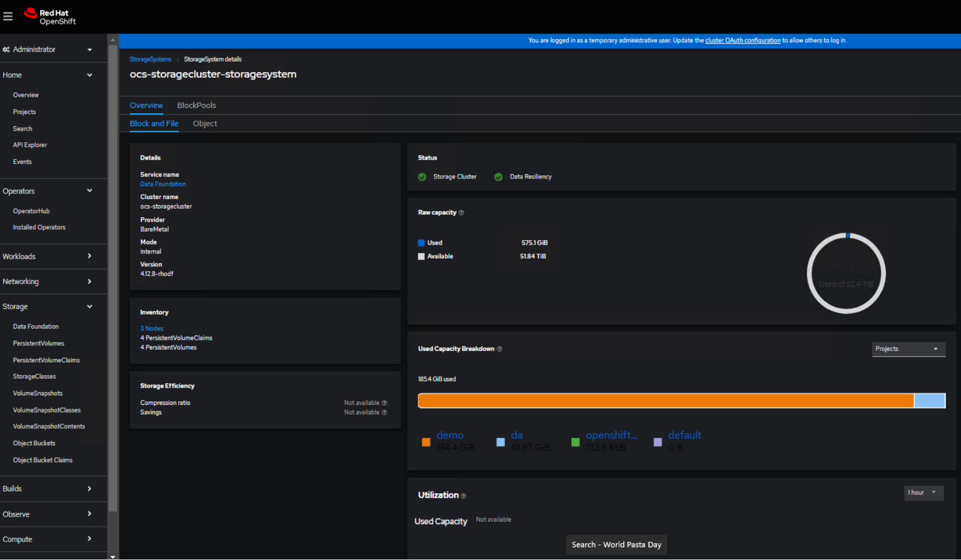This screenshot has width=961, height=560.
Task: Open the Data Foundation service link
Action: click(163, 184)
